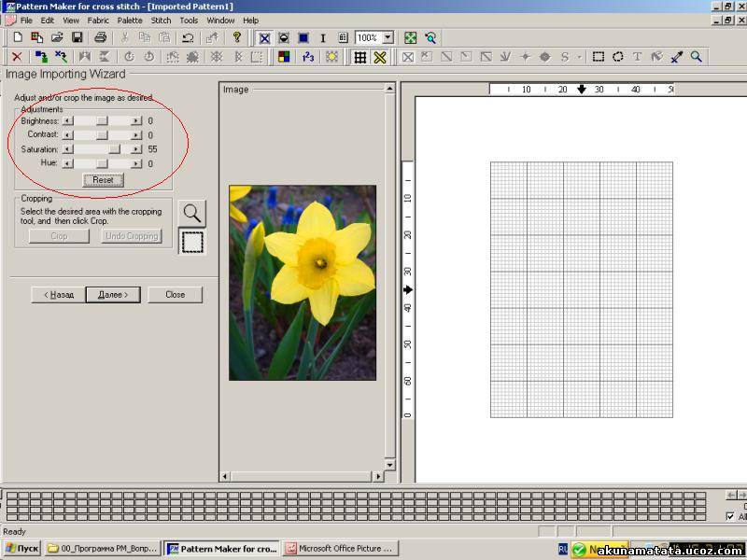Select the rectangle selection tool icon
Viewport: 747px width, 560px height.
599,57
